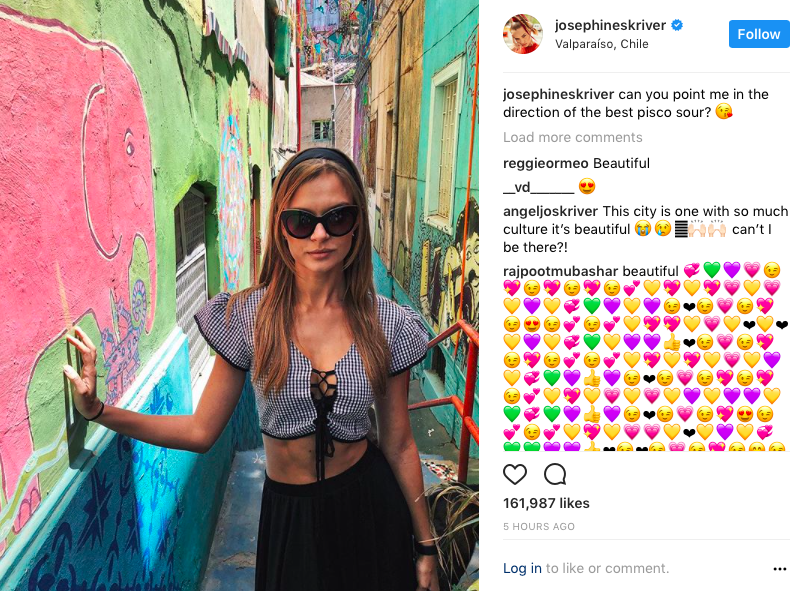Follow josephineskriver with the blue button
808x591 pixels.
click(759, 34)
